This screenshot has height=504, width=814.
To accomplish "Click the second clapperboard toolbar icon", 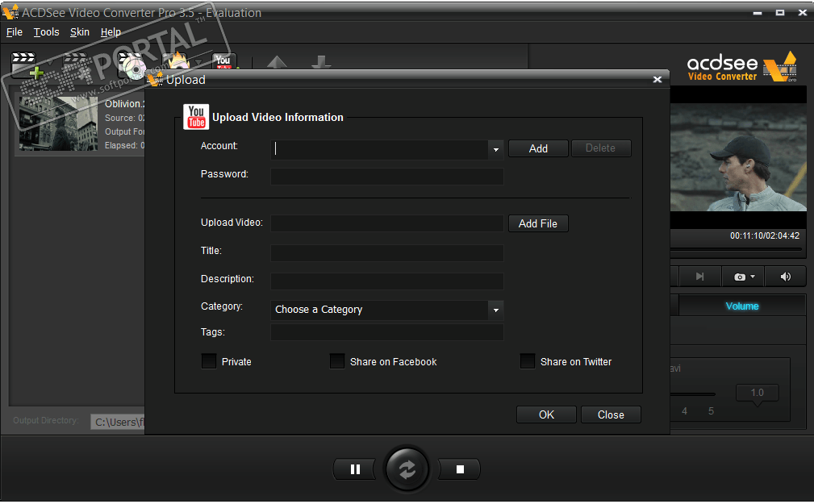I will 77,64.
